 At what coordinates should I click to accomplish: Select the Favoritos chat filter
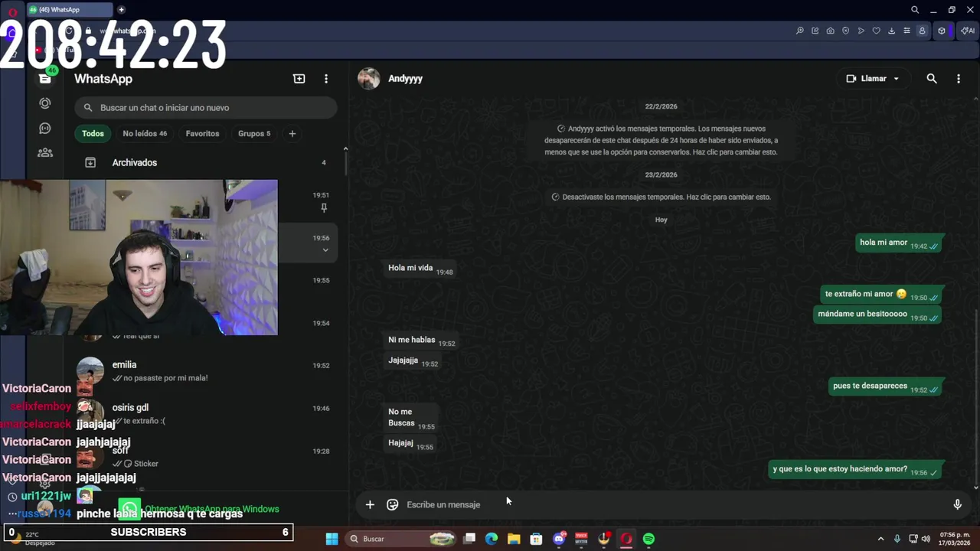[x=202, y=133]
